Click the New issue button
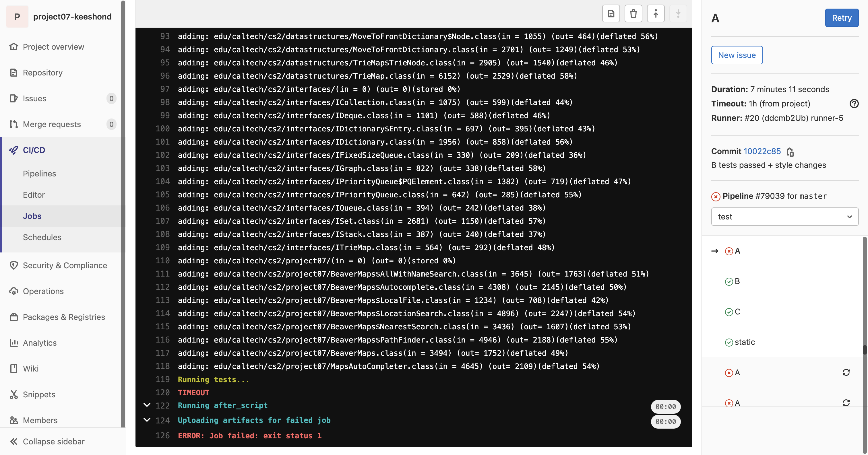The image size is (868, 455). click(x=737, y=55)
